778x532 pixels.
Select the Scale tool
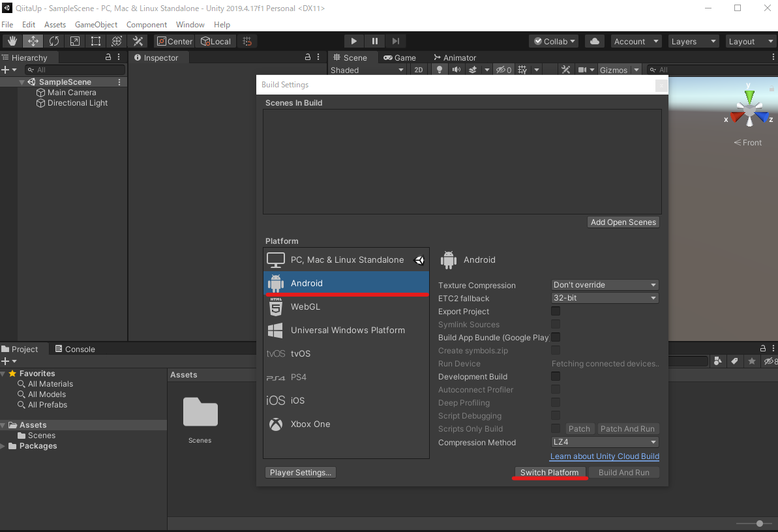74,41
